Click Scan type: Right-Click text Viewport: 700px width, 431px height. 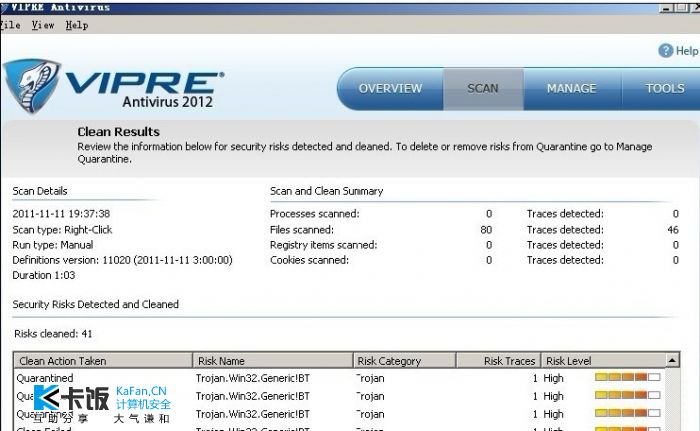click(62, 230)
